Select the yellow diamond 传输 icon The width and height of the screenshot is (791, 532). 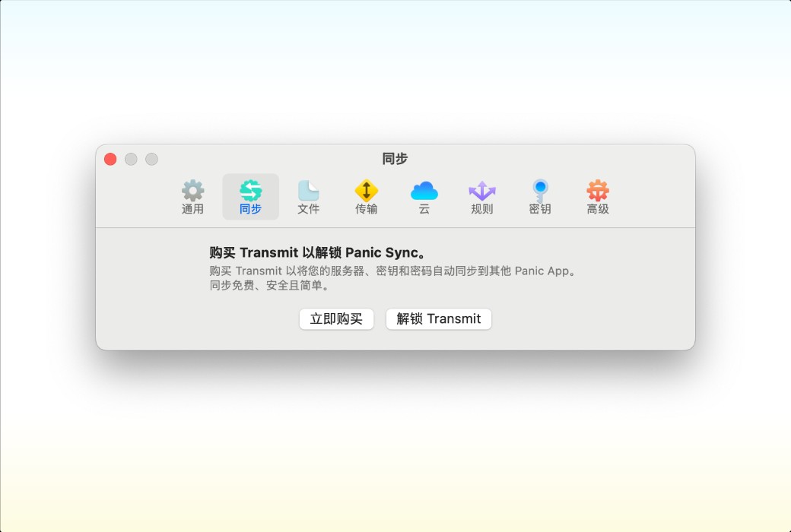pos(367,190)
